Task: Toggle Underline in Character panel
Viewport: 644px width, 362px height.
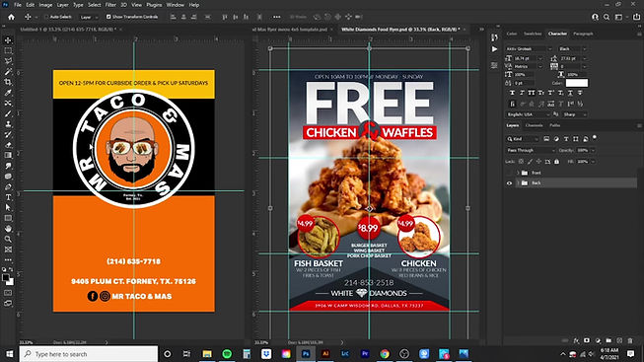Action: click(x=570, y=93)
